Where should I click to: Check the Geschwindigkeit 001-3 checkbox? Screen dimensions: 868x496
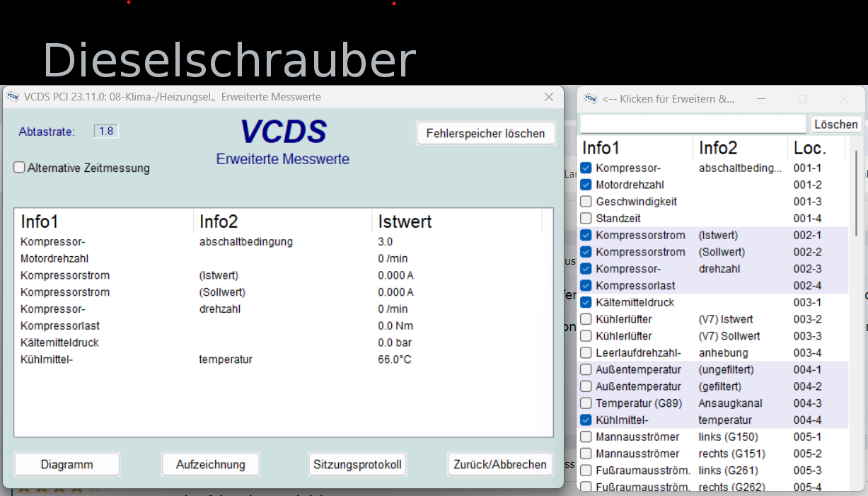pyautogui.click(x=586, y=202)
